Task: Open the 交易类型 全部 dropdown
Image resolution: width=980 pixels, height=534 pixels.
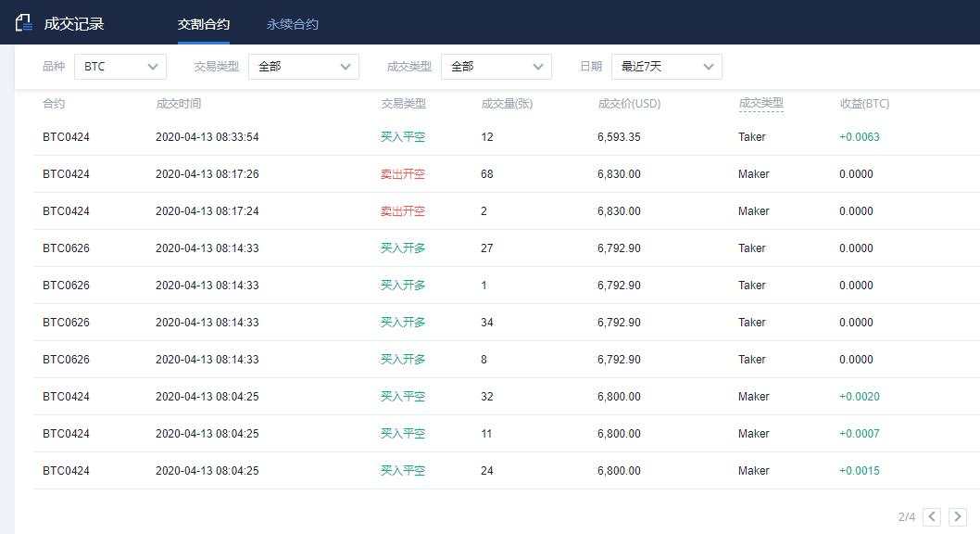Action: tap(304, 67)
